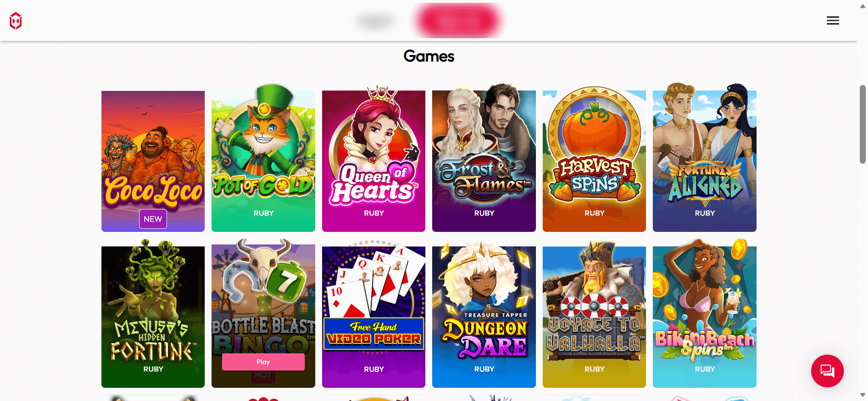Click the scrollbar down arrow

(863, 395)
